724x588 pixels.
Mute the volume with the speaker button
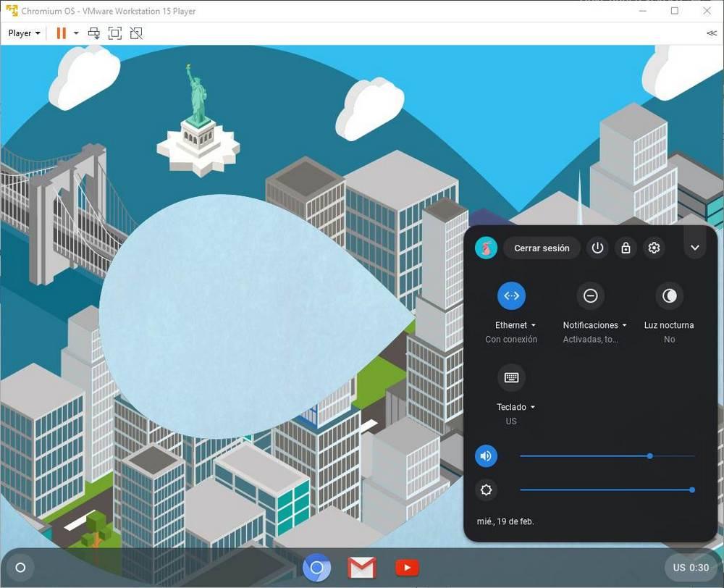487,456
